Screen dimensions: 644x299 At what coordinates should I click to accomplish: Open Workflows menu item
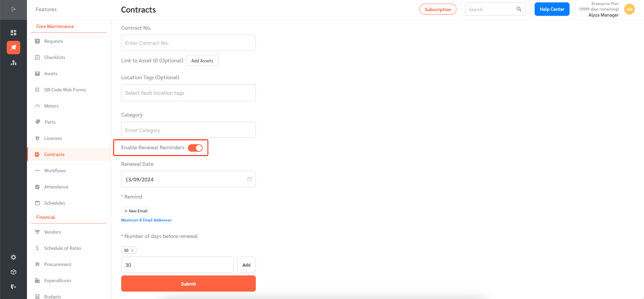[55, 170]
